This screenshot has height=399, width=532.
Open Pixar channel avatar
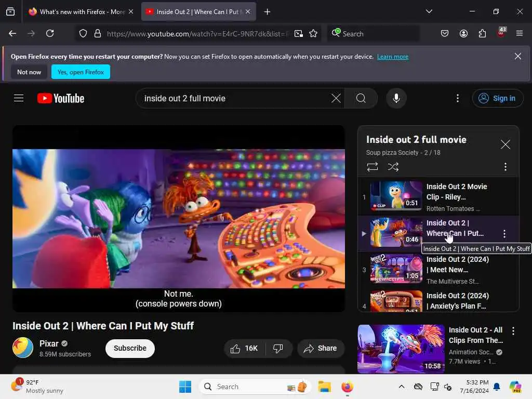[x=23, y=348]
